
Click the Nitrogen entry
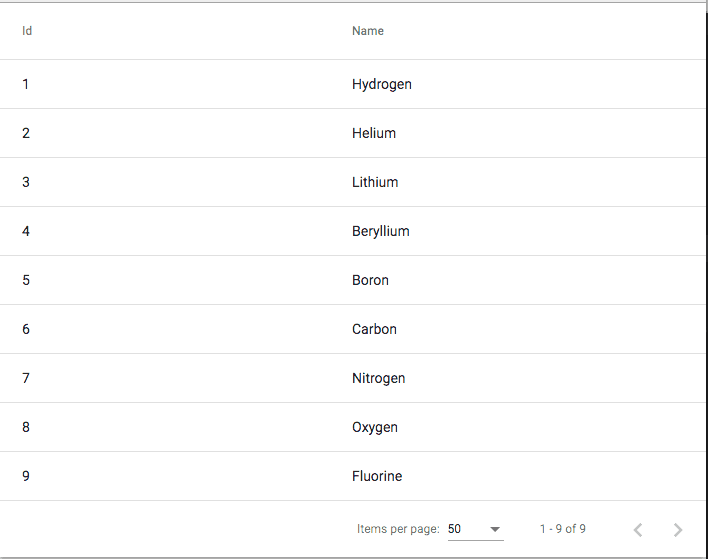pos(378,378)
